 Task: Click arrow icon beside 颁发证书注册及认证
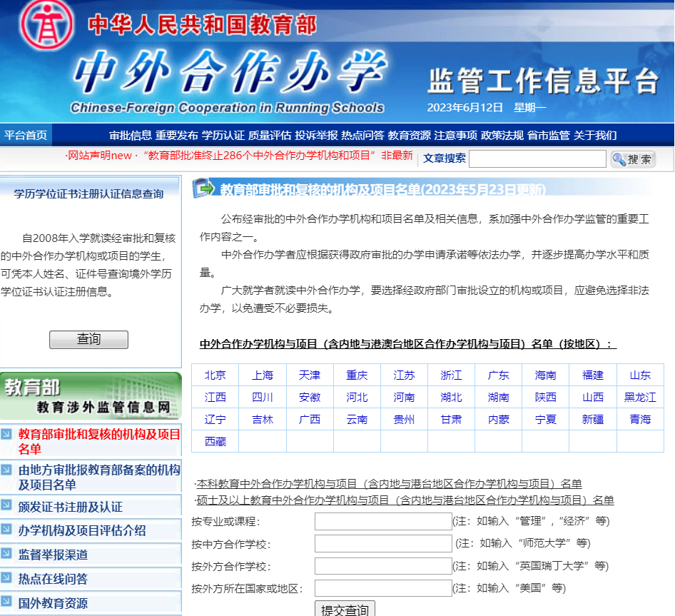[x=6, y=504]
